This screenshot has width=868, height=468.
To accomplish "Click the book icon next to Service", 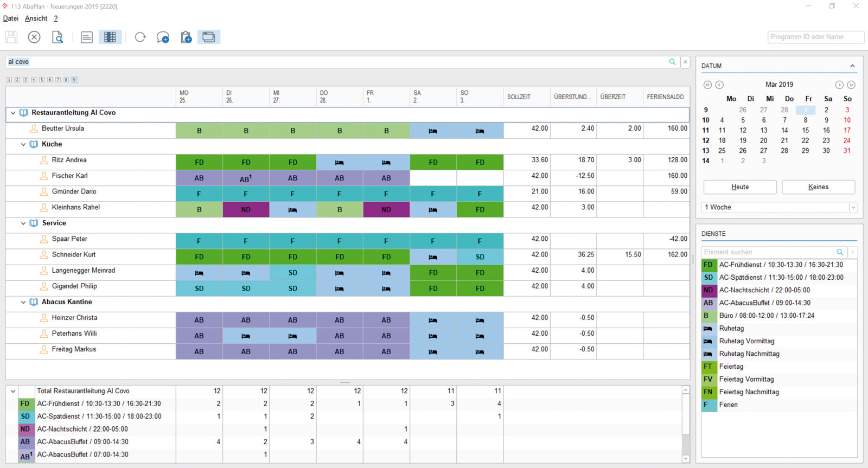I will coord(34,223).
